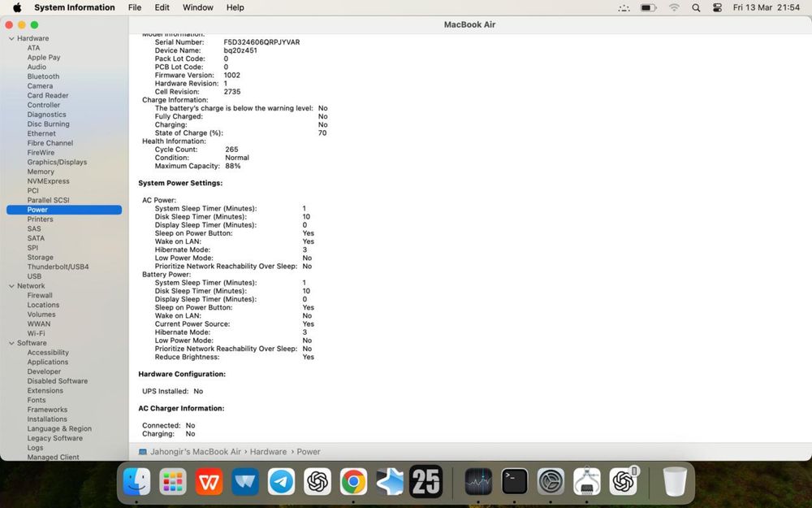Collapse the Software section
Image resolution: width=812 pixels, height=508 pixels.
11,343
